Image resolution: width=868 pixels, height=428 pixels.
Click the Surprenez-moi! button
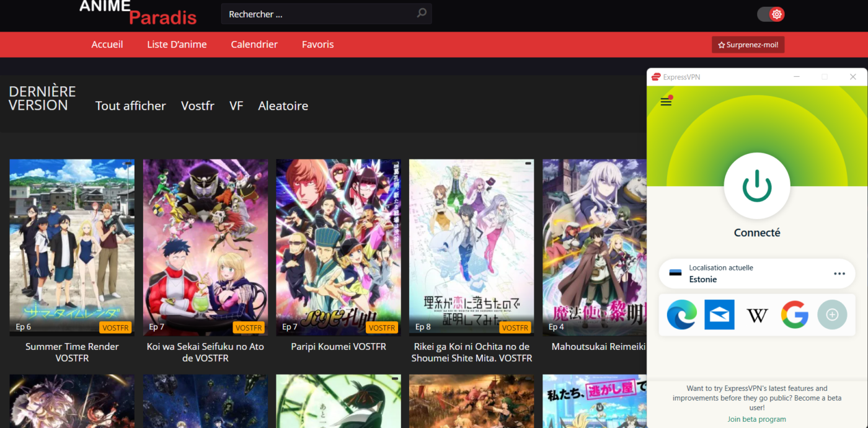click(748, 45)
